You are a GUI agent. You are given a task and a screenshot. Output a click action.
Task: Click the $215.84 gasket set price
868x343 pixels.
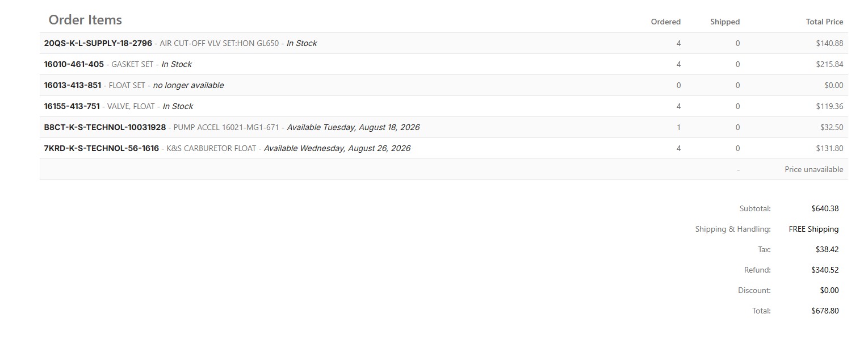[x=829, y=64]
